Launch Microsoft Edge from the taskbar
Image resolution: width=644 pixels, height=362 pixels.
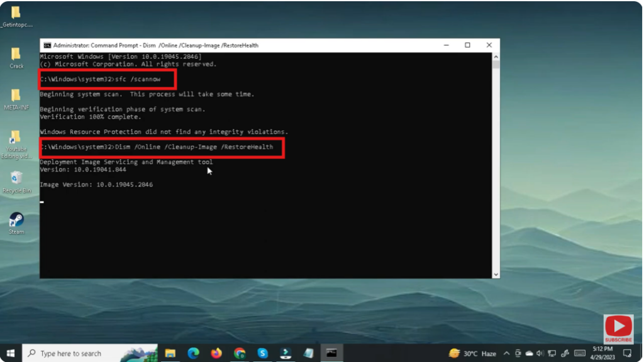click(x=193, y=353)
